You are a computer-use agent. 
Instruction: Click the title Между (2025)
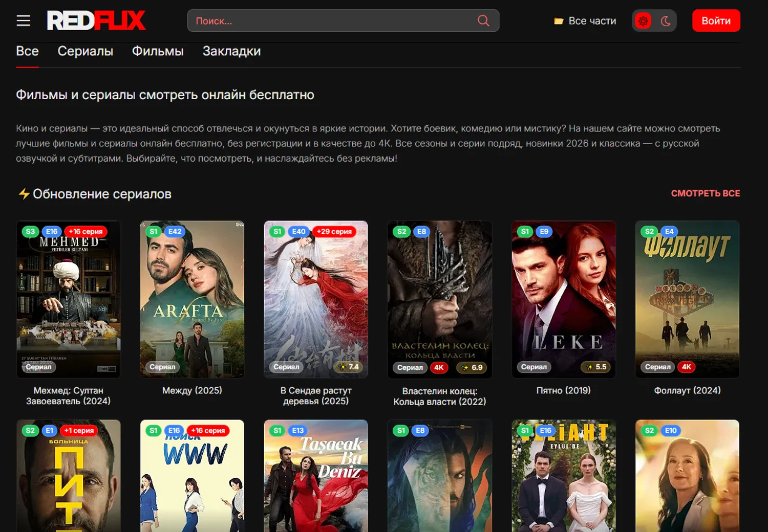tap(192, 390)
